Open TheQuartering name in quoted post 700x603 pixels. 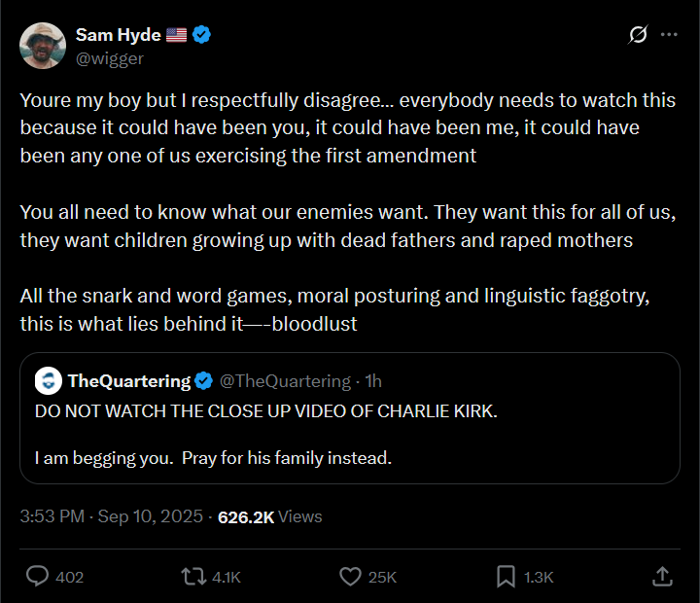click(129, 380)
